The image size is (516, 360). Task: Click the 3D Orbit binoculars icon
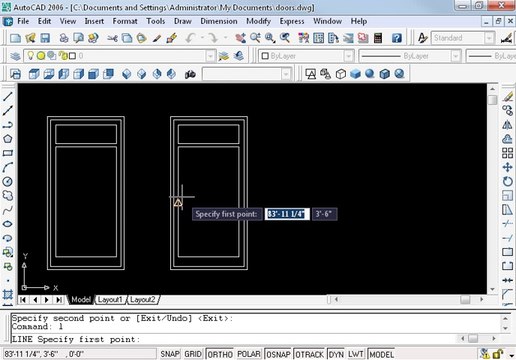(x=190, y=74)
